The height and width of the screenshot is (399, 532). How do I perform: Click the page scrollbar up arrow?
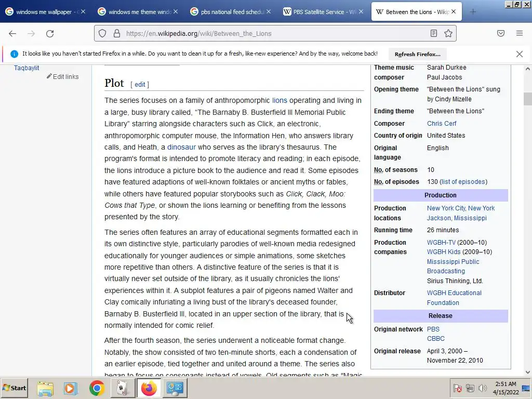tap(528, 69)
